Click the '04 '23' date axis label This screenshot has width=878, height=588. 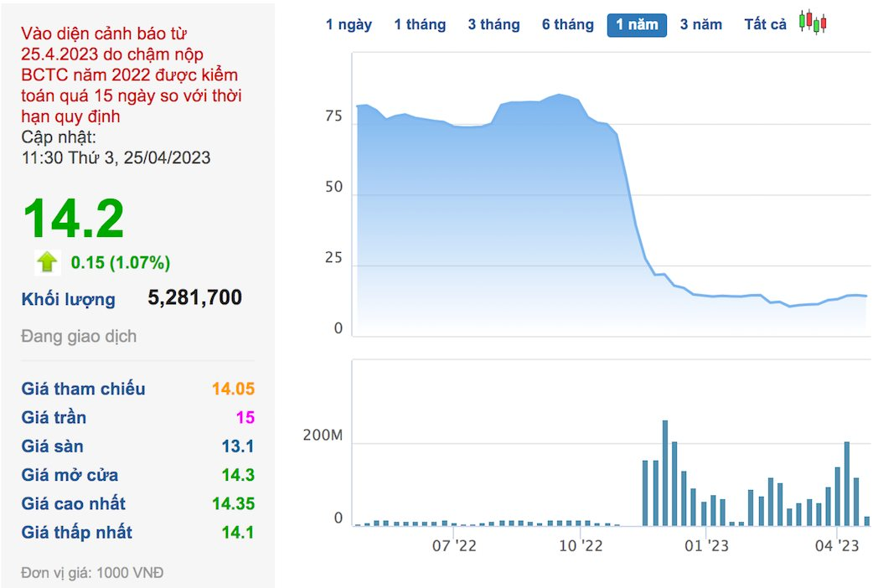[x=837, y=545]
